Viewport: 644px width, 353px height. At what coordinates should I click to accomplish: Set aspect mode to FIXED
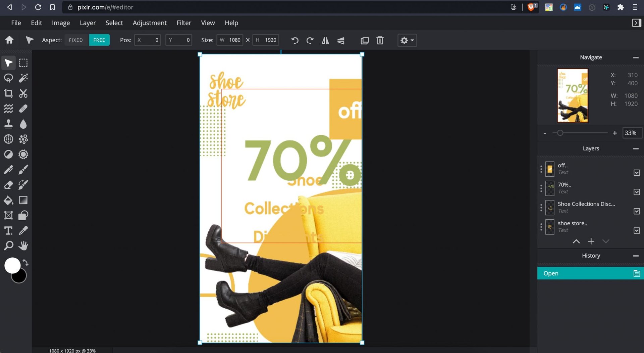(76, 40)
